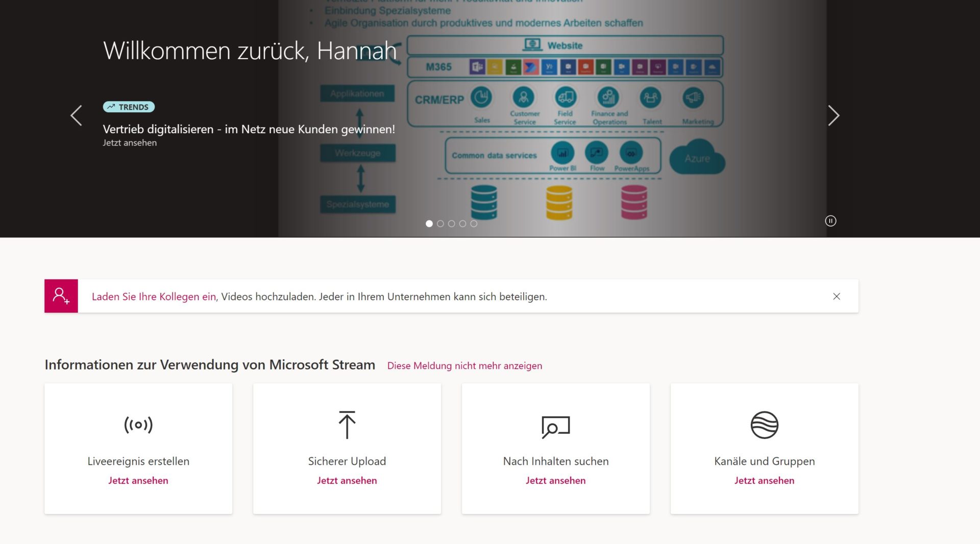
Task: Pause the carousel autoplay
Action: coord(830,221)
